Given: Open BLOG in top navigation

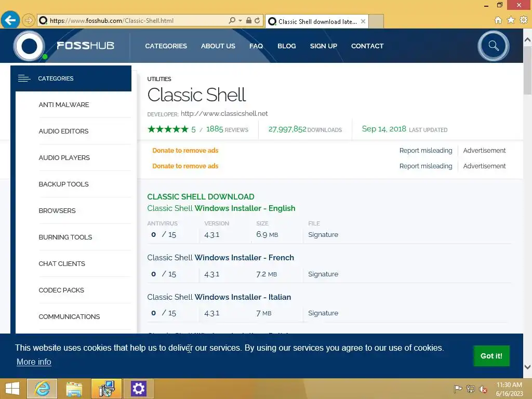Looking at the screenshot, I should 287,46.
